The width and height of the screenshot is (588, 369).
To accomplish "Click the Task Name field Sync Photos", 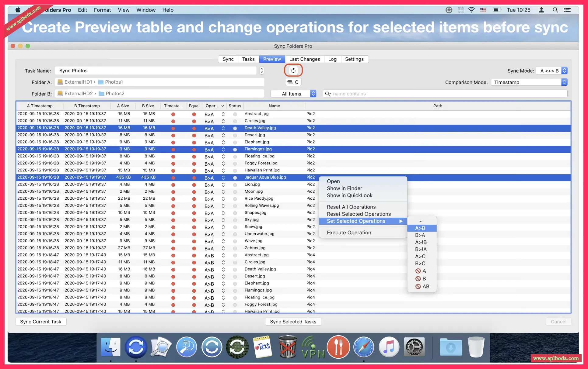I will [156, 71].
